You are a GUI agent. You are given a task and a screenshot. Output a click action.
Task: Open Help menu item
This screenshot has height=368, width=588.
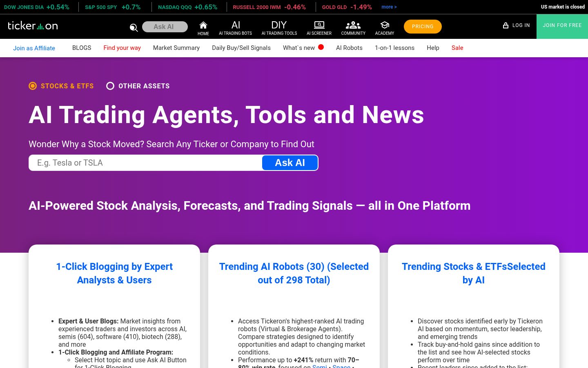coord(433,48)
